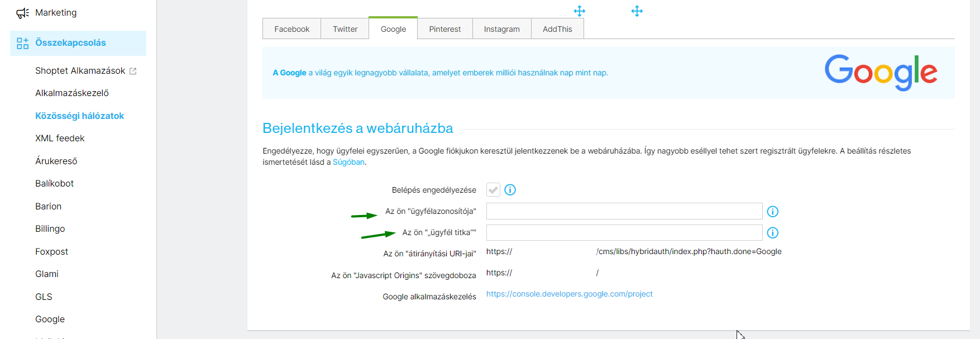Click the "ügyfél titka" input field
This screenshot has width=980, height=339.
(x=624, y=232)
